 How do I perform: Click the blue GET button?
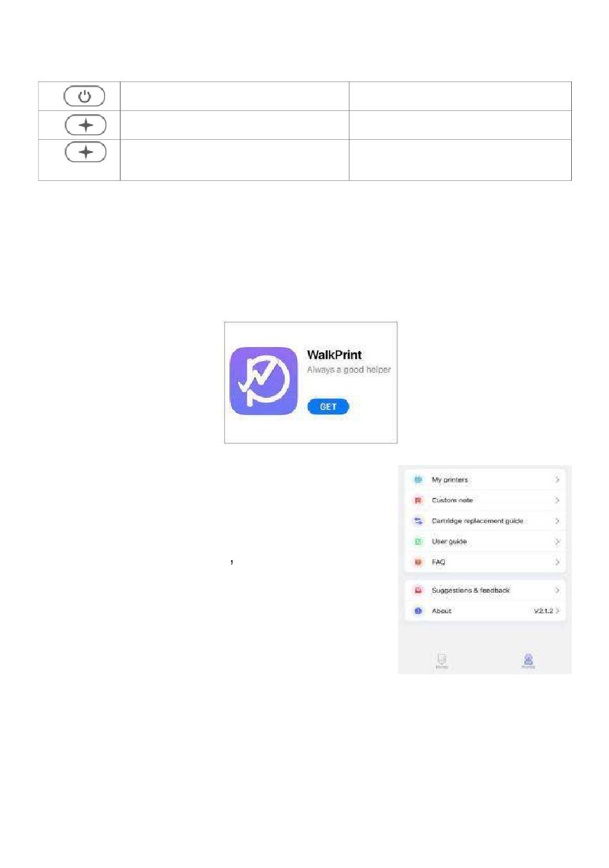pos(328,407)
